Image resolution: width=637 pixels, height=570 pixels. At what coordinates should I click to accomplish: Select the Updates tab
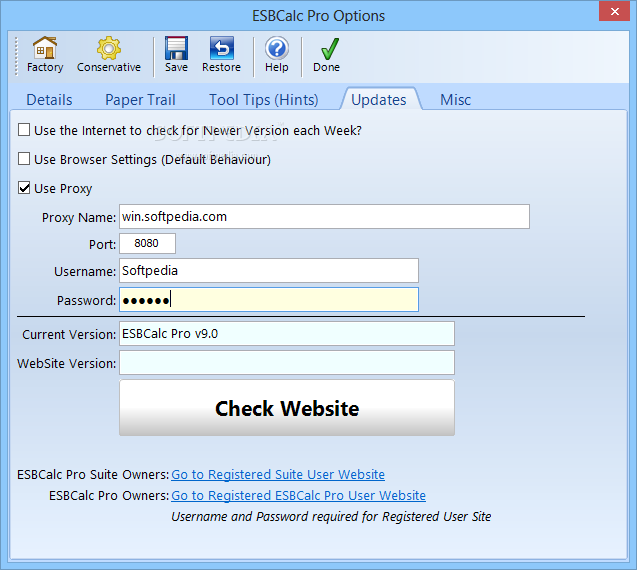coord(379,100)
